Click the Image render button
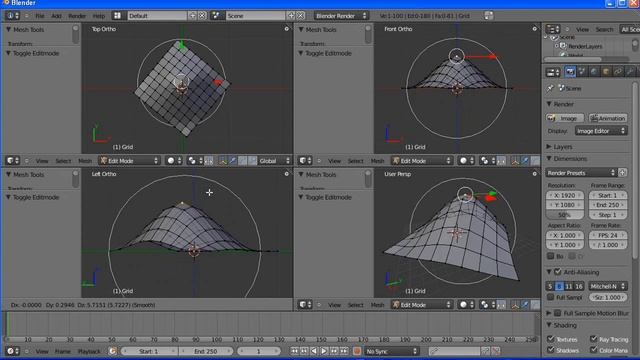Image resolution: width=640 pixels, height=360 pixels. pos(565,118)
